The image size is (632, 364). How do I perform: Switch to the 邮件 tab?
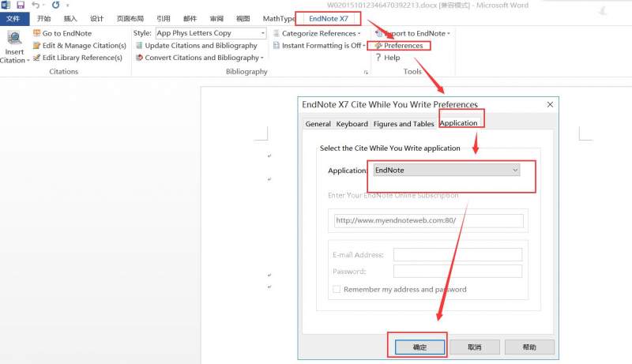pos(190,18)
